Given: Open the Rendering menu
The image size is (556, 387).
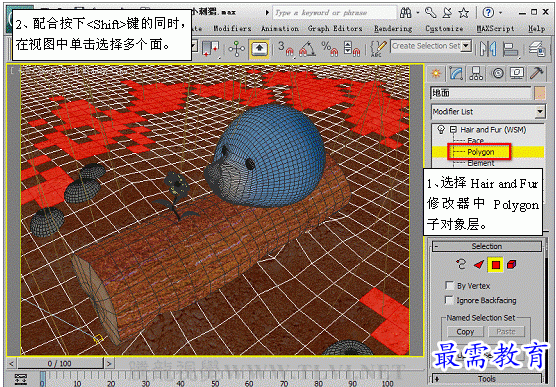Looking at the screenshot, I should pyautogui.click(x=393, y=28).
